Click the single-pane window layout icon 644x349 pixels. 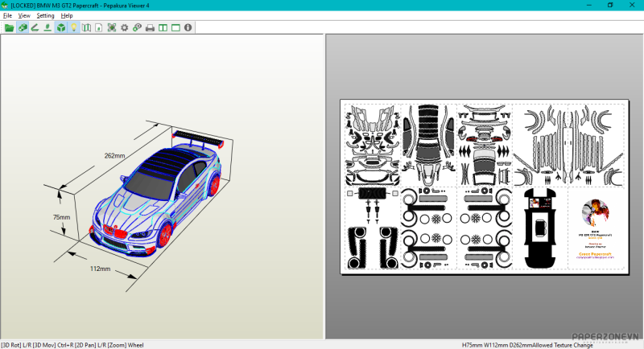[175, 27]
